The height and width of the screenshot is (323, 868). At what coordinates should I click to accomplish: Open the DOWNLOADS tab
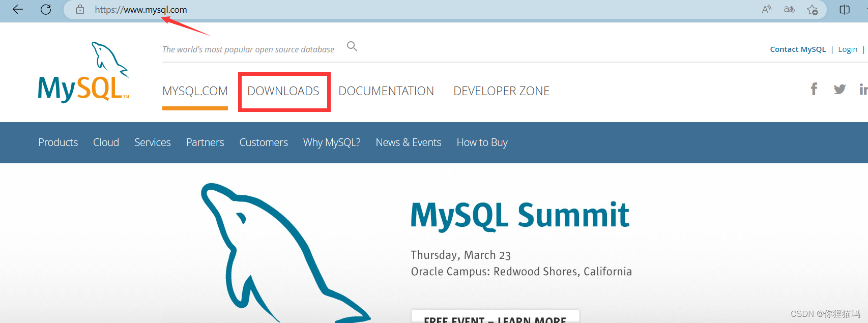tap(283, 91)
